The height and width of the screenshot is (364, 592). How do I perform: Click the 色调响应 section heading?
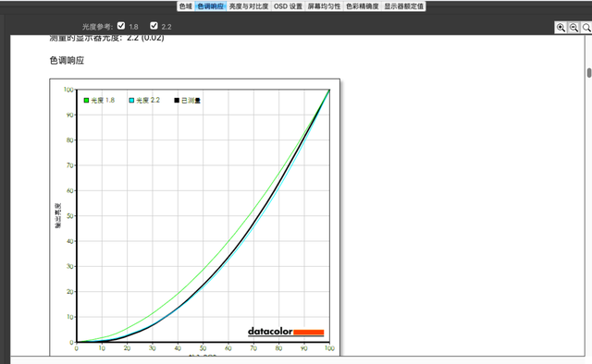coord(67,60)
